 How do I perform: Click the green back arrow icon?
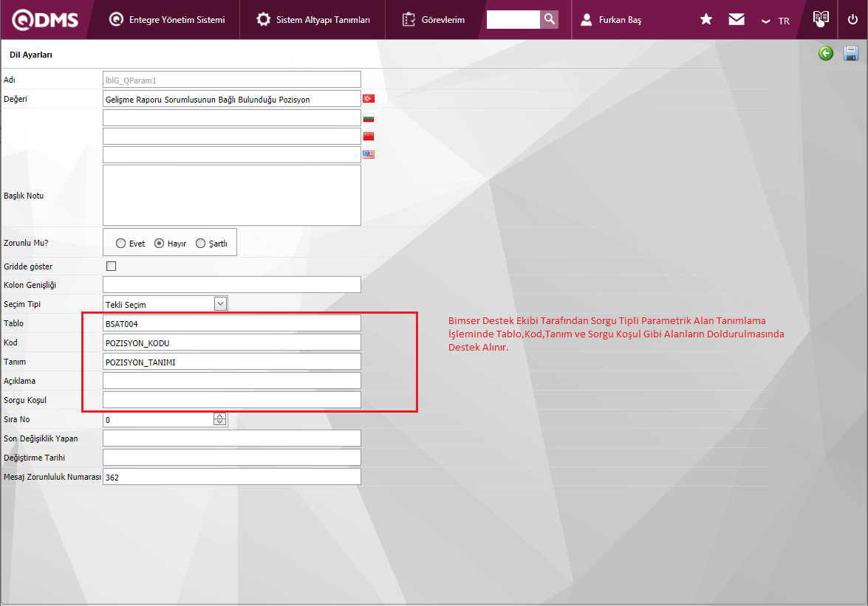pyautogui.click(x=826, y=53)
